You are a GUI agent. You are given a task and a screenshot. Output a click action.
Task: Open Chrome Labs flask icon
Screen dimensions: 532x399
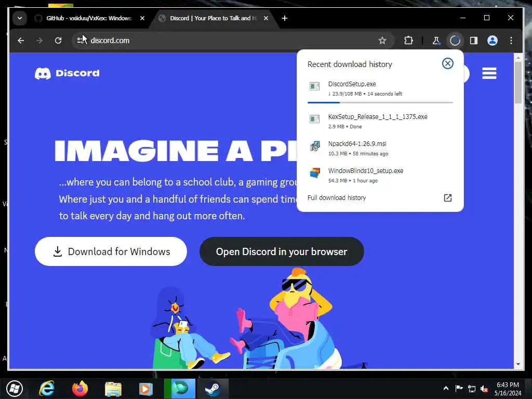point(436,41)
